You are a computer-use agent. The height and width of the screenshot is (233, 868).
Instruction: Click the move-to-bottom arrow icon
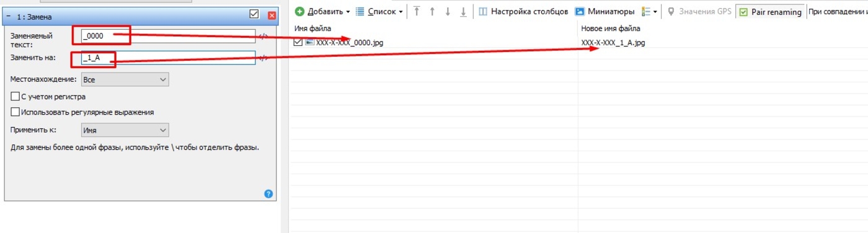click(463, 11)
